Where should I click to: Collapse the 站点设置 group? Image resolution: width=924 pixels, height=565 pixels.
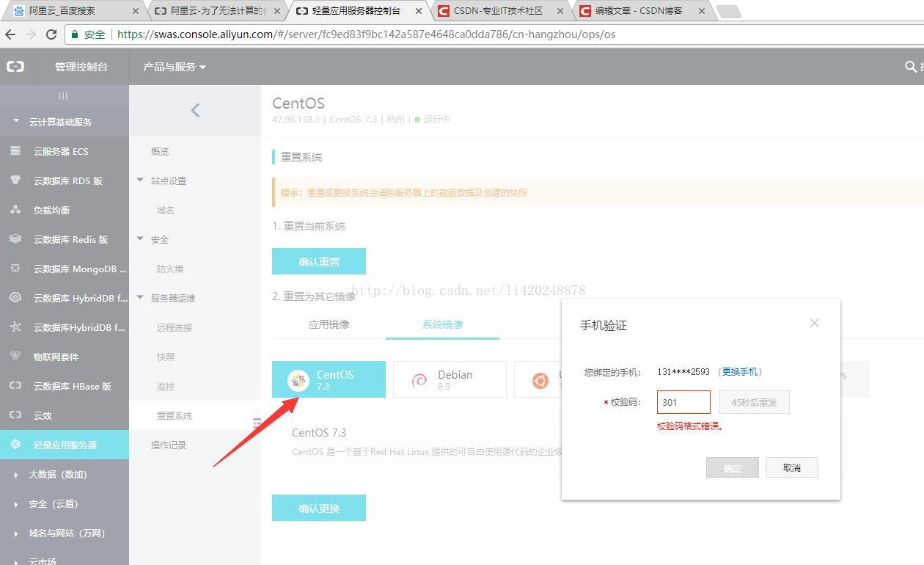point(140,180)
